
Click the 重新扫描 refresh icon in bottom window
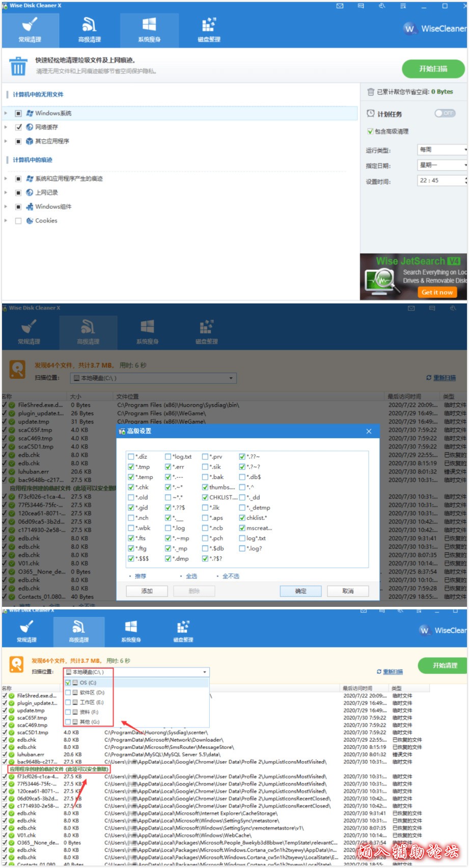coord(379,671)
